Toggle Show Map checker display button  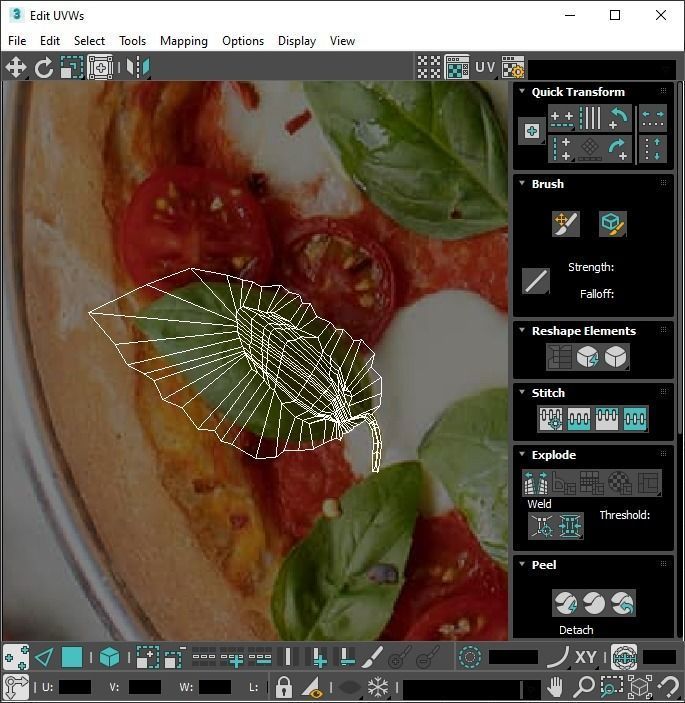[457, 68]
